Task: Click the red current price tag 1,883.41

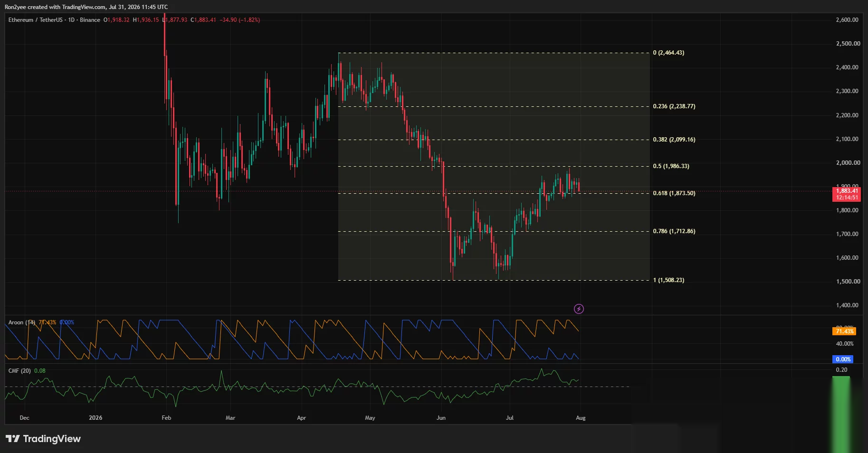Action: (x=847, y=194)
